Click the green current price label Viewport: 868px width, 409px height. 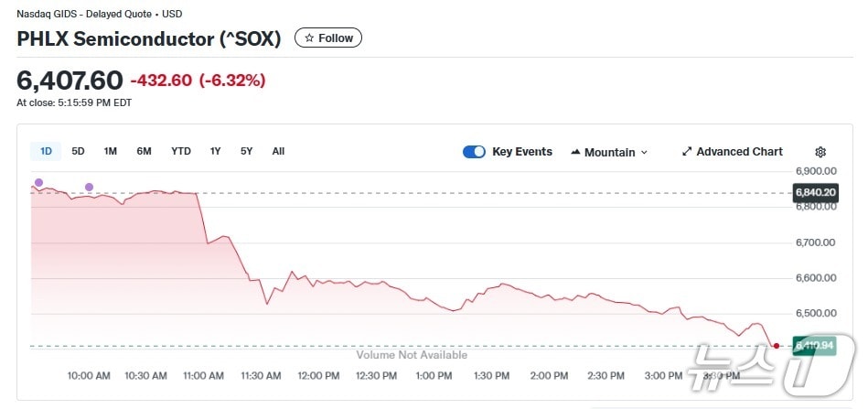816,346
